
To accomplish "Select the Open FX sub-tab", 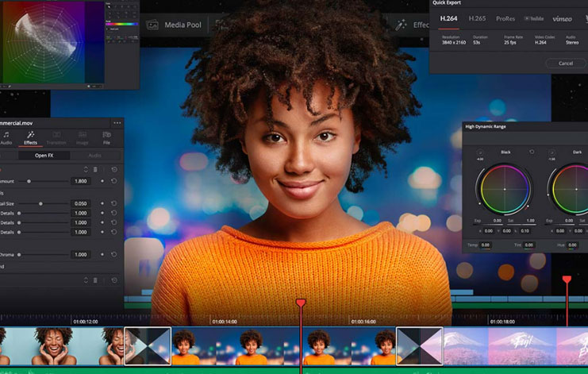I will pyautogui.click(x=44, y=156).
